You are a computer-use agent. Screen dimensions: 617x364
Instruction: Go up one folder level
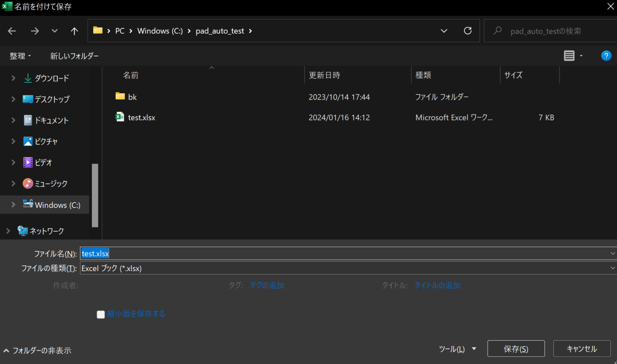click(74, 31)
